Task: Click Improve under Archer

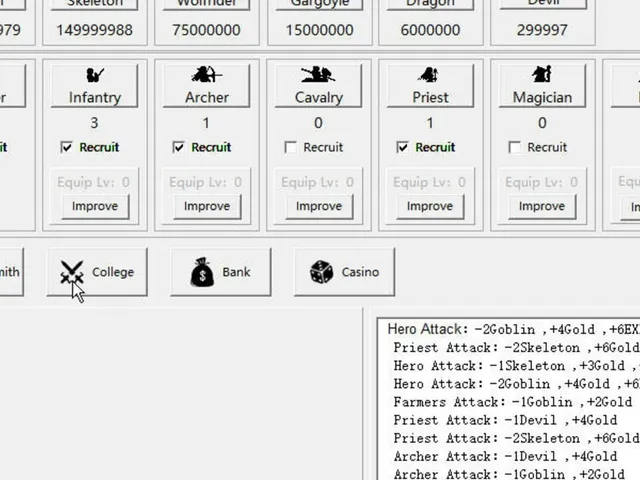Action: tap(207, 207)
